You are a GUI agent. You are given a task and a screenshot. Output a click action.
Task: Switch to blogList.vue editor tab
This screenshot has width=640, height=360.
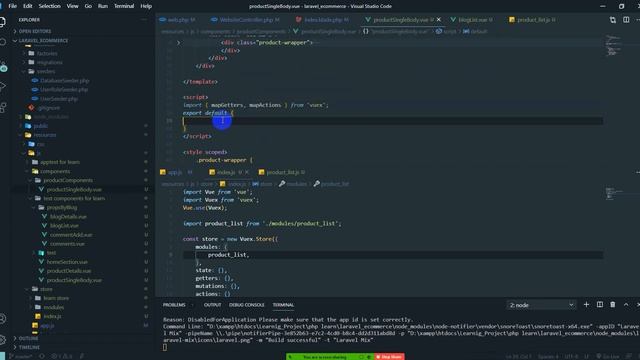pyautogui.click(x=472, y=20)
